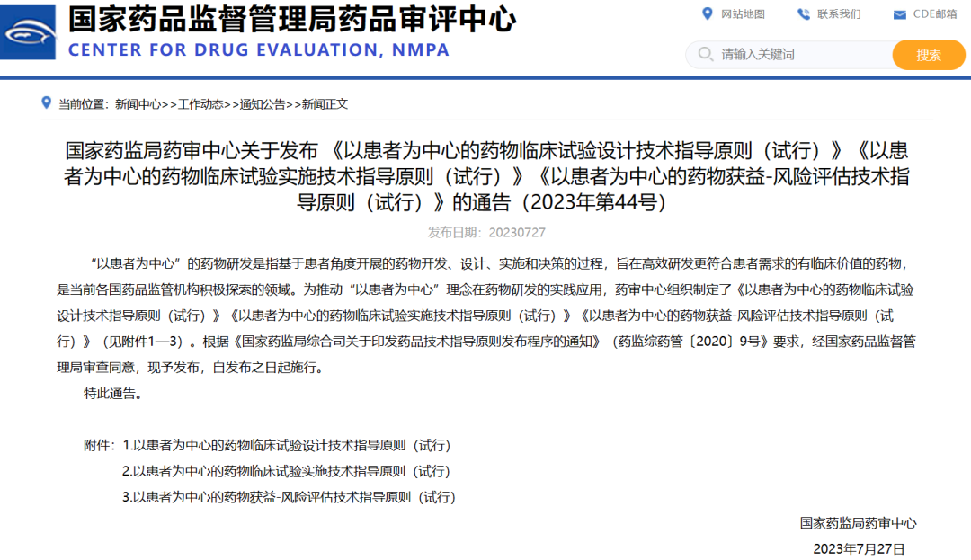The width and height of the screenshot is (971, 560).
Task: Go to 工作动态 in breadcrumb
Action: [200, 104]
